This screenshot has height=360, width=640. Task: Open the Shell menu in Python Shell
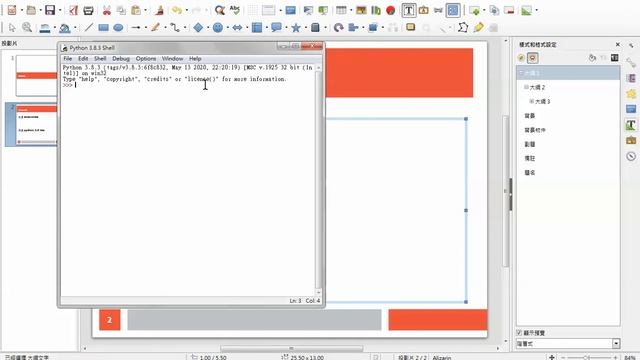tap(100, 59)
